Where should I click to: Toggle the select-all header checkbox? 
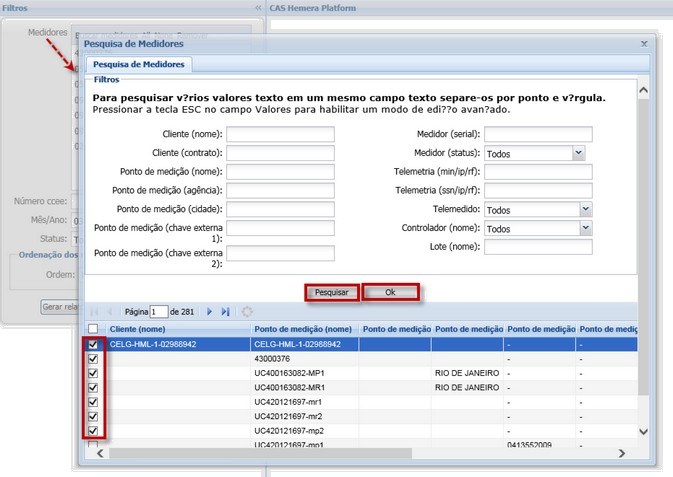[x=94, y=329]
